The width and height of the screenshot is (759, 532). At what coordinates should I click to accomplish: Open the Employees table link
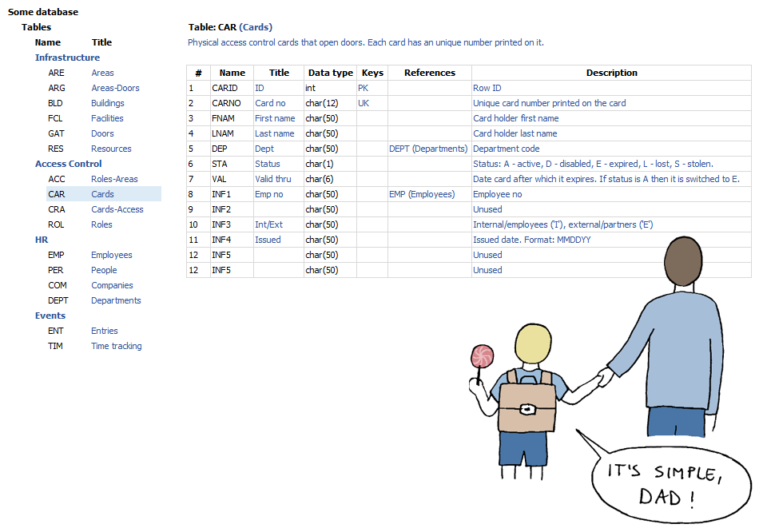[x=111, y=255]
